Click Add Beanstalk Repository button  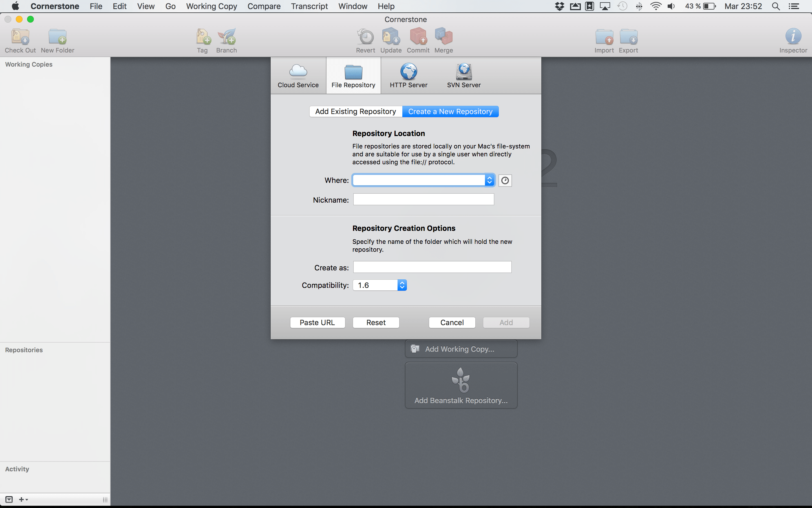pos(461,385)
